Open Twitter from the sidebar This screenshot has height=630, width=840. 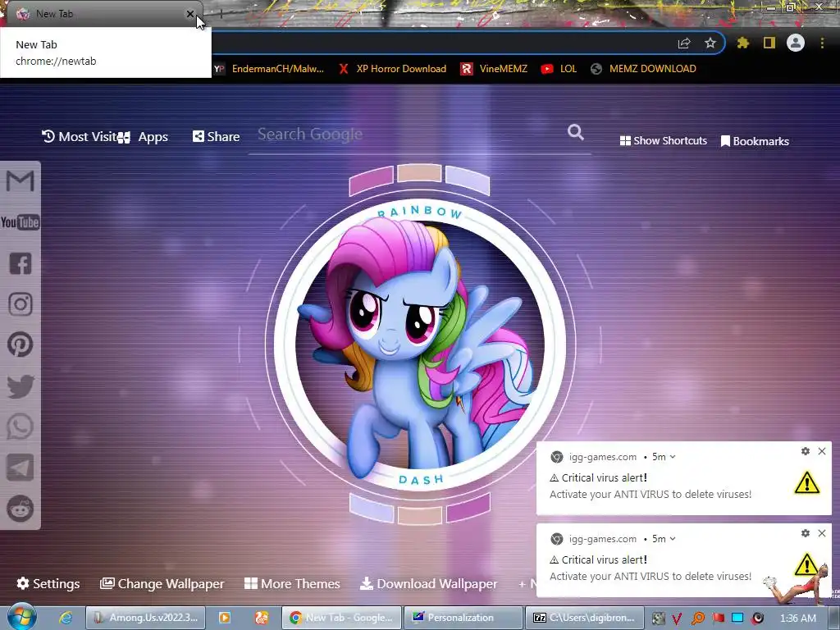pyautogui.click(x=21, y=386)
